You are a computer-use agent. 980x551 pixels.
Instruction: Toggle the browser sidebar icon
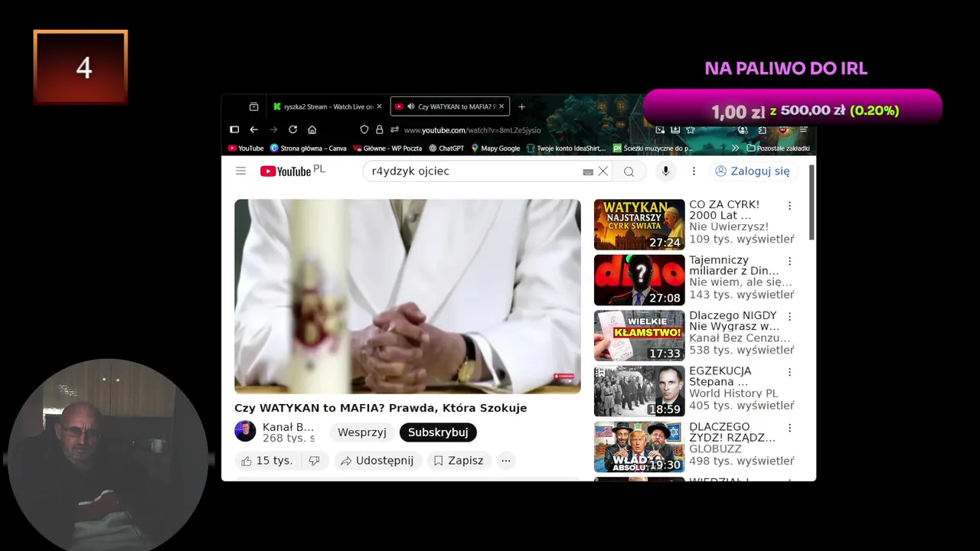pyautogui.click(x=235, y=129)
